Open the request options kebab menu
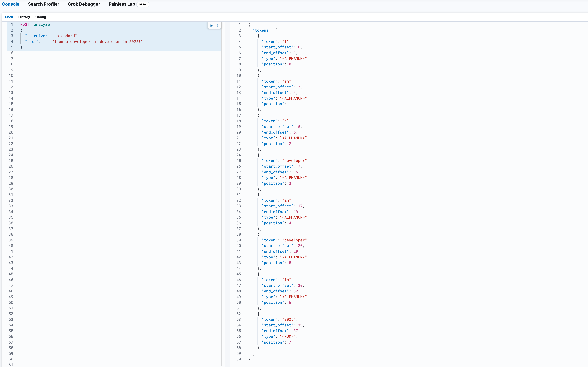The height and width of the screenshot is (367, 588). coord(217,25)
